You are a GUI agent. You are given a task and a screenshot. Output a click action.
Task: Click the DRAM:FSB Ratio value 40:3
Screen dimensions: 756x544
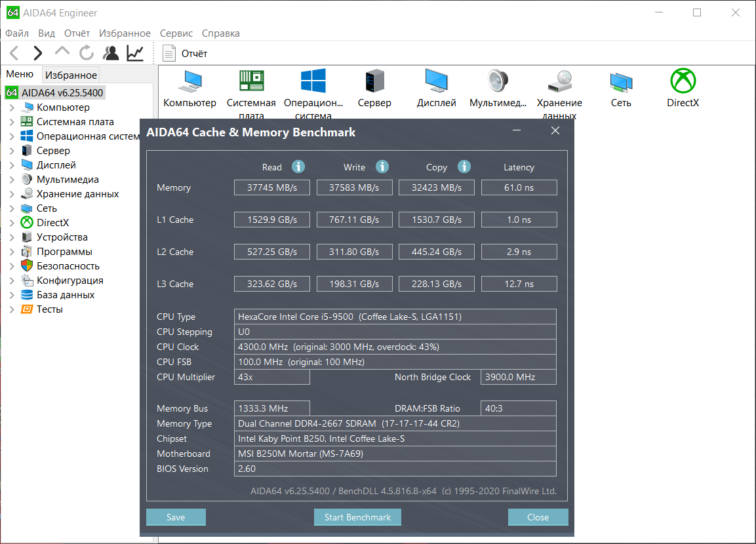click(x=518, y=408)
